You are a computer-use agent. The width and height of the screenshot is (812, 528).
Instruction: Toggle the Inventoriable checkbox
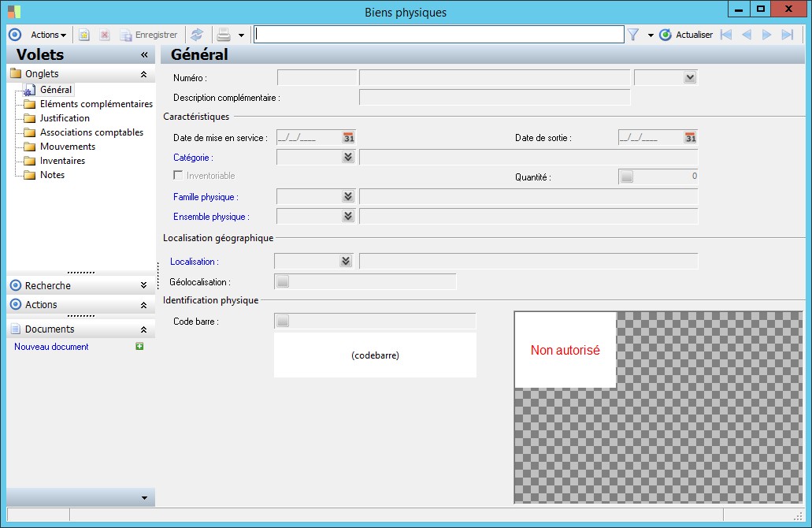[x=179, y=176]
